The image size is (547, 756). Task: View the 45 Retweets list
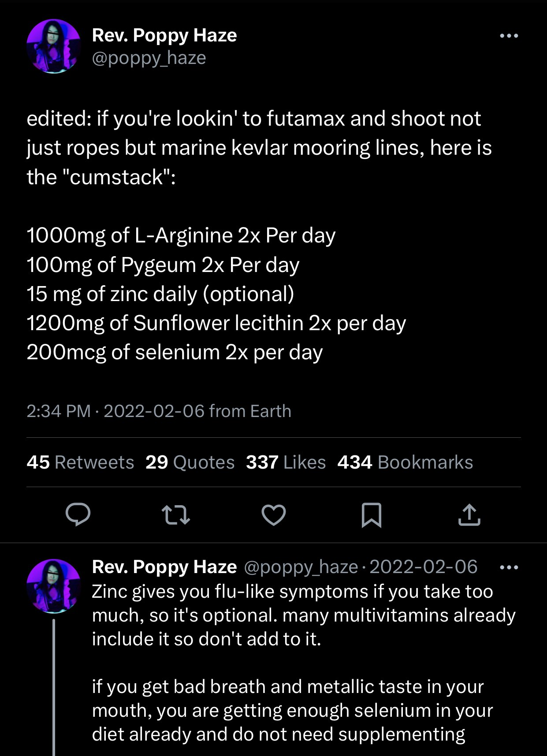80,462
